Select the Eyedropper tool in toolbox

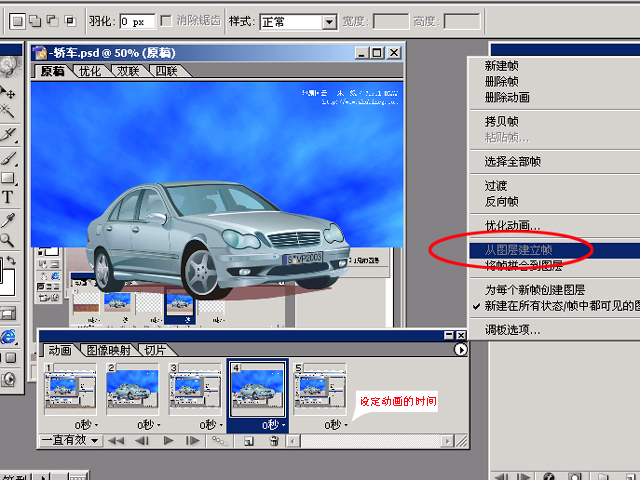(x=8, y=219)
